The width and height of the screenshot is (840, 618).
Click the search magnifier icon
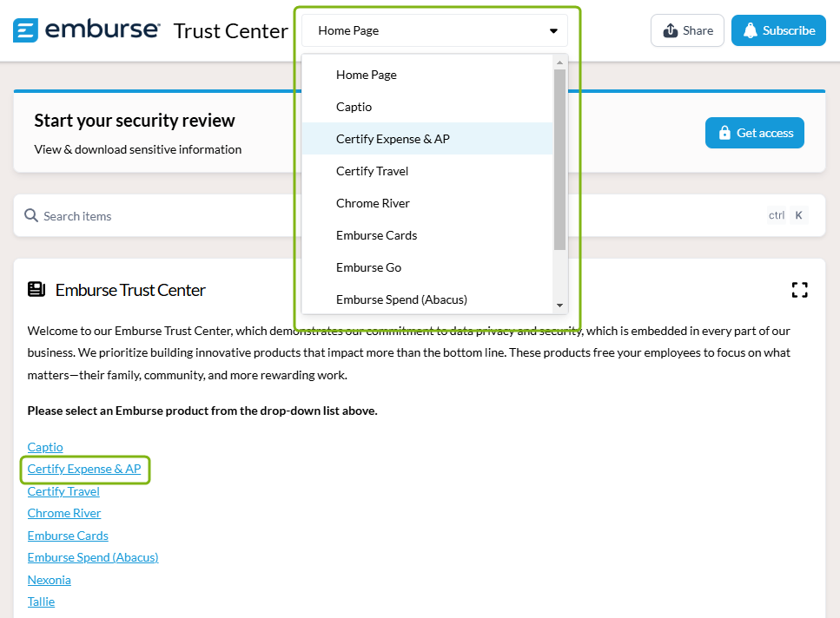click(31, 215)
